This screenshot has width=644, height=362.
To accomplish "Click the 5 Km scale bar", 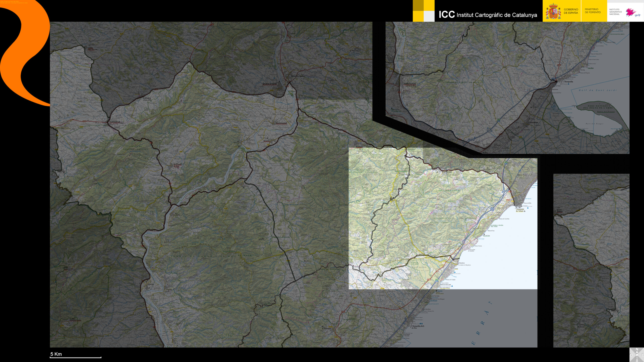I will pyautogui.click(x=75, y=357).
